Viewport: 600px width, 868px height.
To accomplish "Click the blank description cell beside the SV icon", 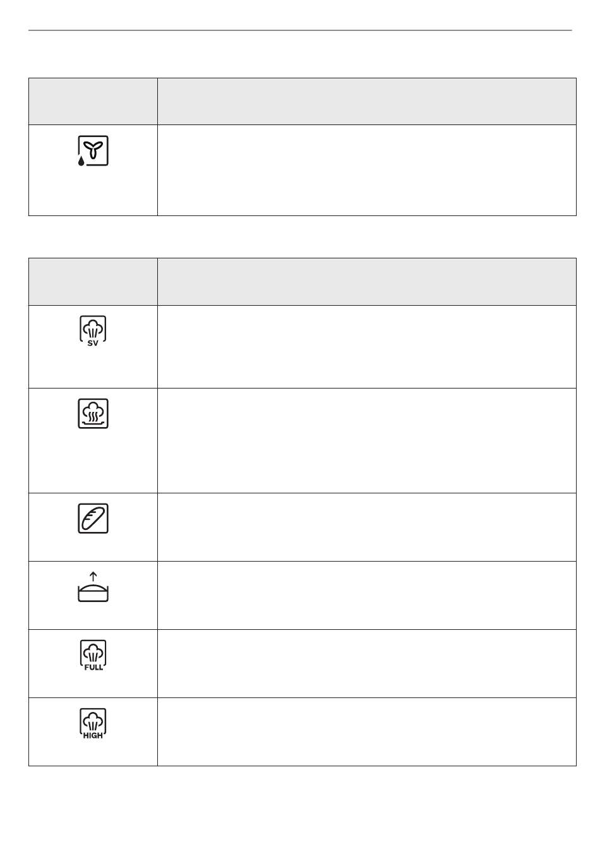I will [x=367, y=347].
